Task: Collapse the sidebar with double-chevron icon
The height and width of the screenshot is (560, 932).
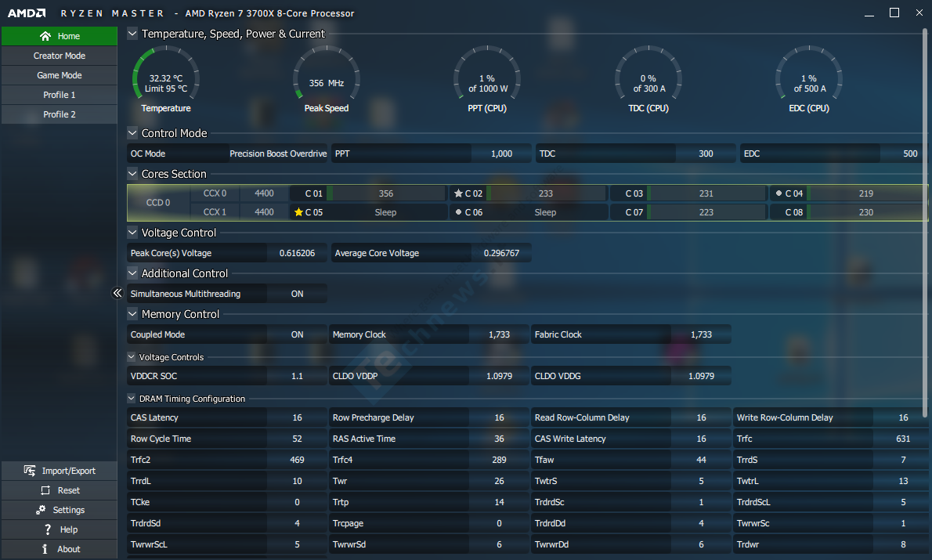Action: pos(117,293)
